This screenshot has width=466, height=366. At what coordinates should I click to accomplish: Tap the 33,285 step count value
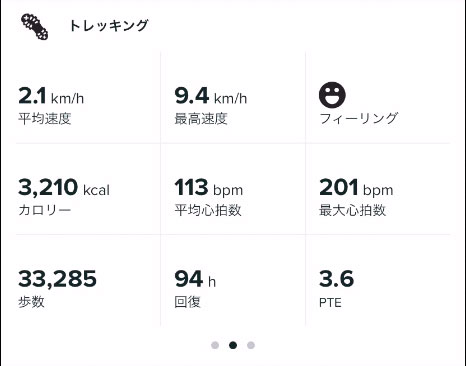[x=57, y=279]
